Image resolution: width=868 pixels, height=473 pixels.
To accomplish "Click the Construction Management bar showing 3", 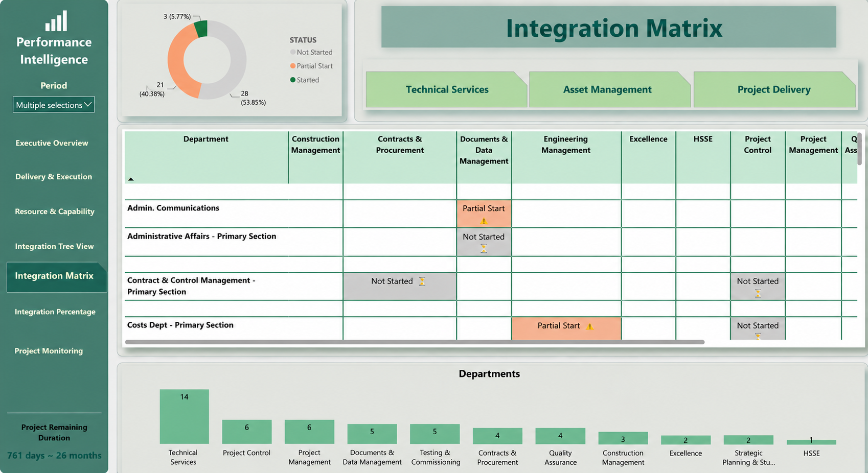I will (x=623, y=438).
